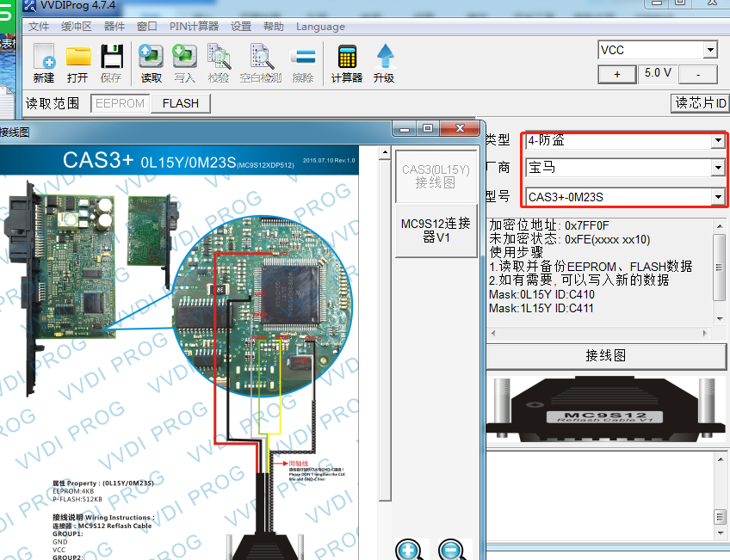
Task: Click the info panel vertical scrollbar thumb
Action: pos(720,267)
